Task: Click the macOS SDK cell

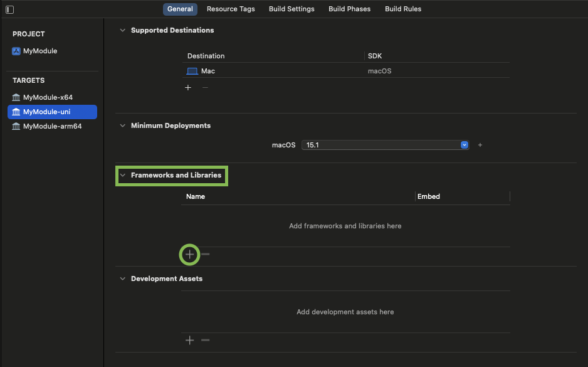Action: point(379,72)
